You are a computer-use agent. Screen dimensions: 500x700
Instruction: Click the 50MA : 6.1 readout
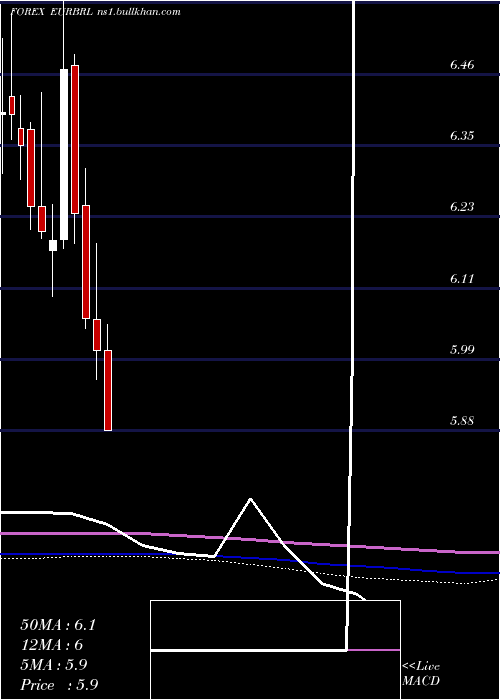click(x=58, y=625)
